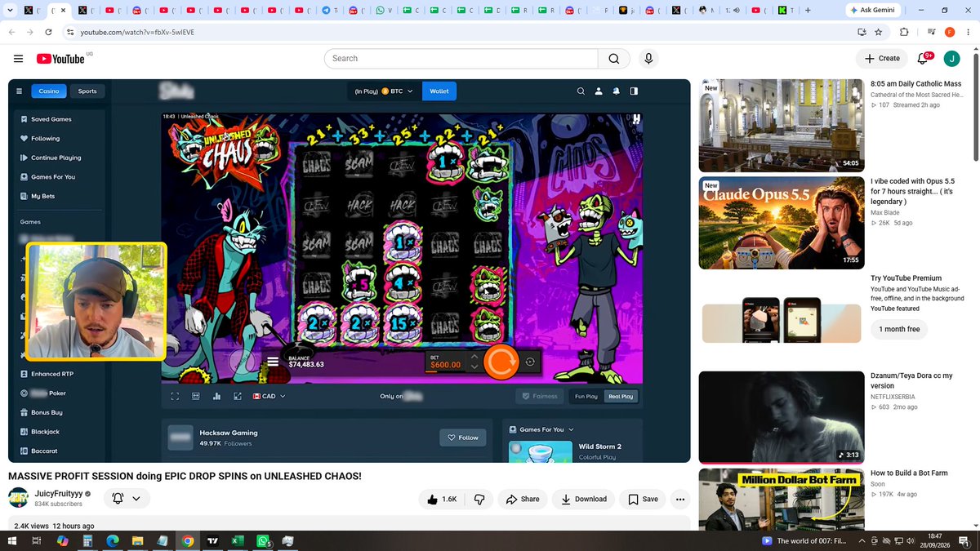Reload the page in Chrome

tap(49, 32)
